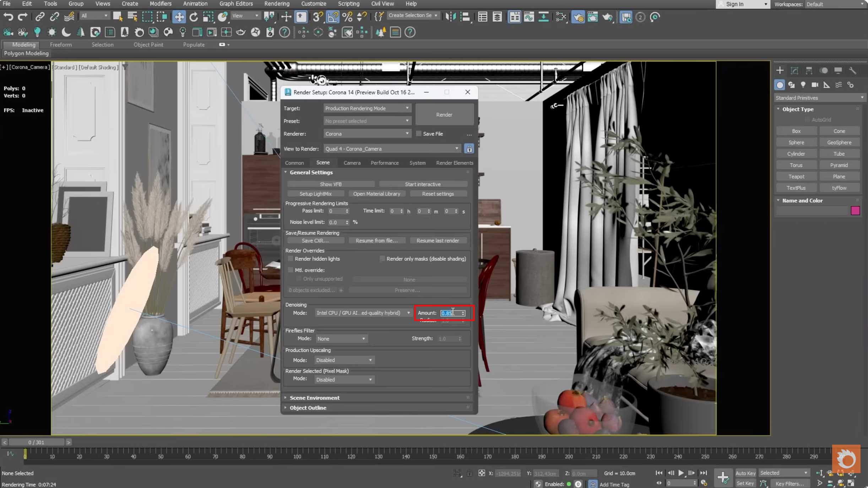Switch to the Performance tab
Viewport: 868px width, 488px height.
pyautogui.click(x=384, y=163)
